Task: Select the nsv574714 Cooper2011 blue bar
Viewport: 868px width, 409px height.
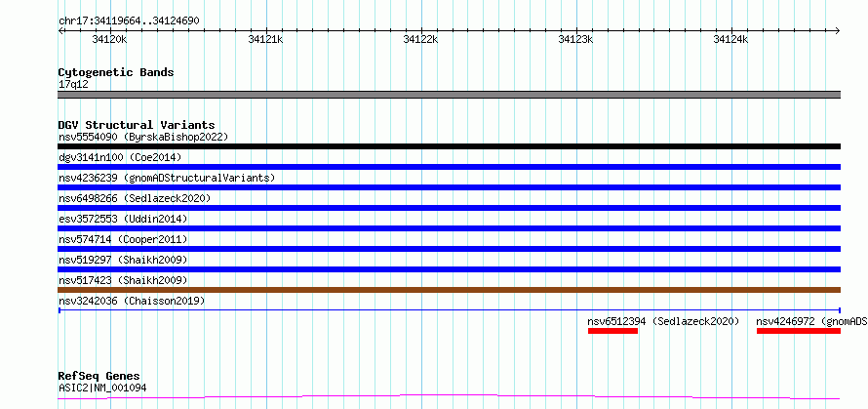Action: [x=449, y=249]
